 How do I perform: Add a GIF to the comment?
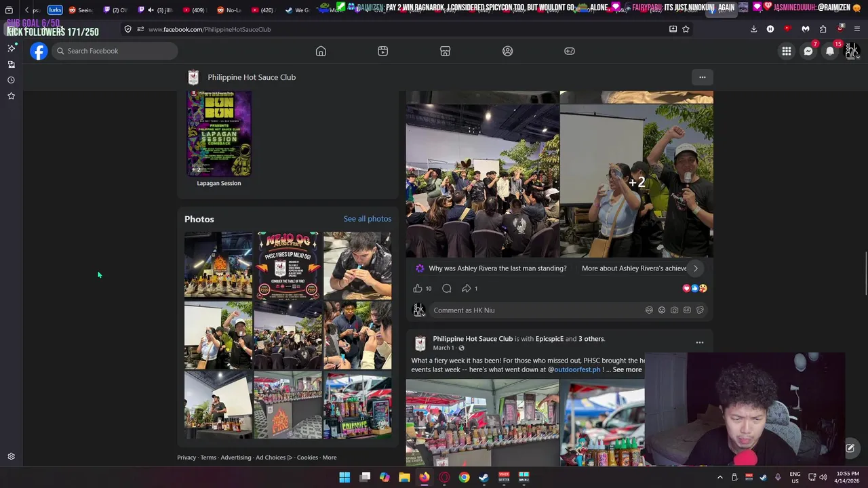pyautogui.click(x=687, y=310)
